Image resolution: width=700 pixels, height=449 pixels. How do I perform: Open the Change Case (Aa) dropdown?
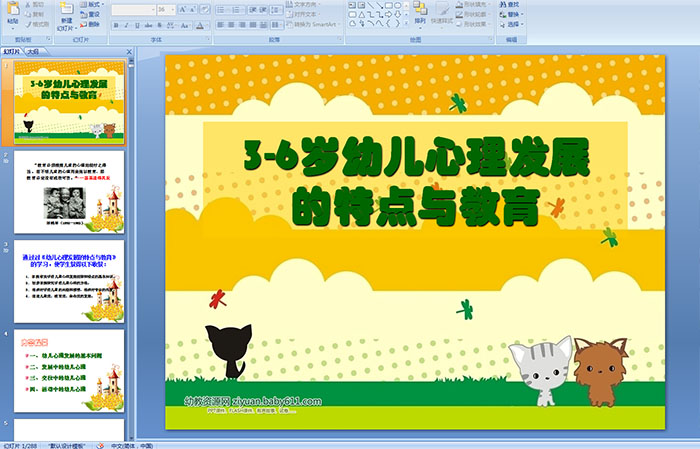pyautogui.click(x=185, y=25)
